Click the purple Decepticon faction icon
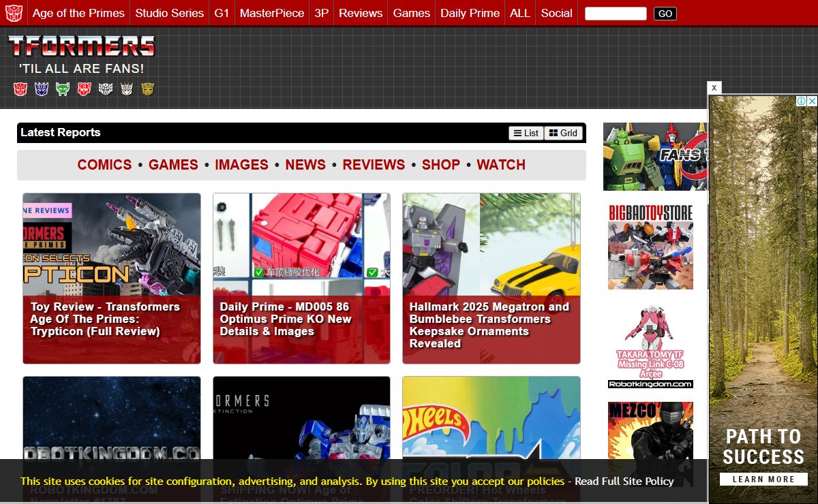 click(42, 89)
